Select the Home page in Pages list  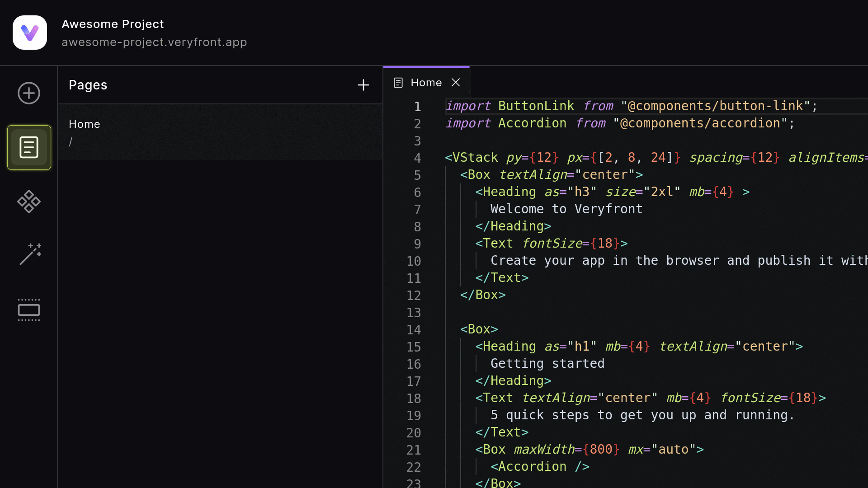tap(220, 132)
